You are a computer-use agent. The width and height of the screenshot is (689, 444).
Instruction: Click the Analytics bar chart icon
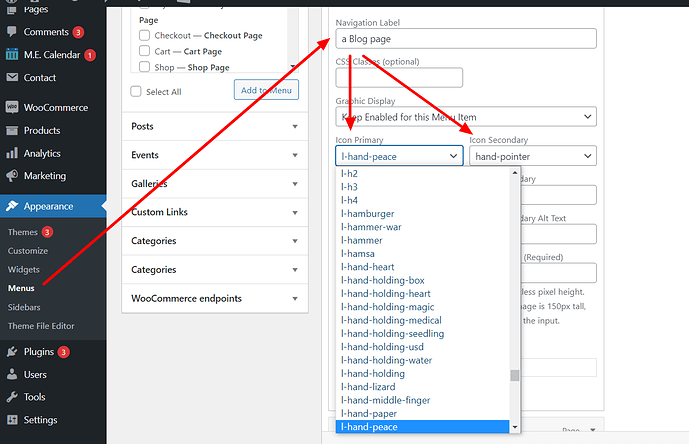(x=12, y=154)
